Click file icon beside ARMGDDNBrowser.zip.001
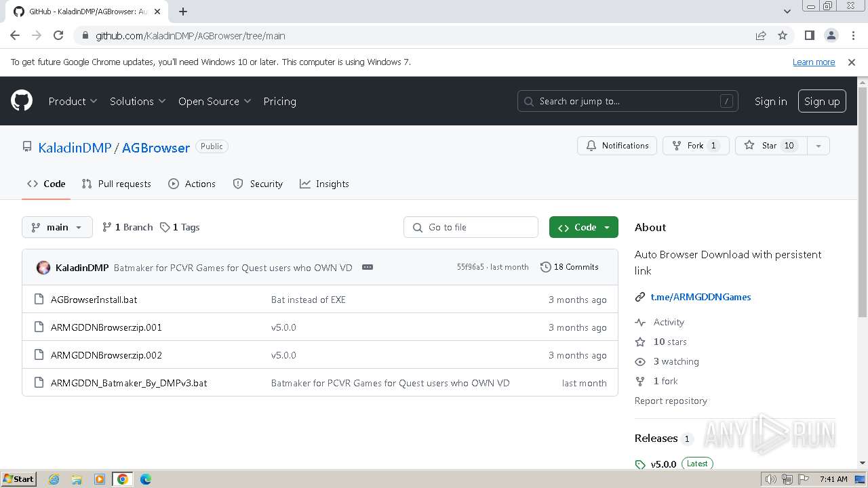The height and width of the screenshot is (488, 868). (x=39, y=327)
